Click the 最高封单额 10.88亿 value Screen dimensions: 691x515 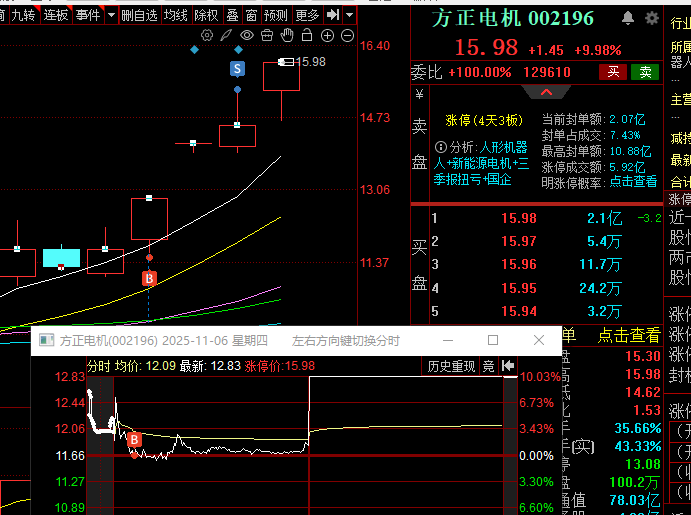tap(630, 152)
